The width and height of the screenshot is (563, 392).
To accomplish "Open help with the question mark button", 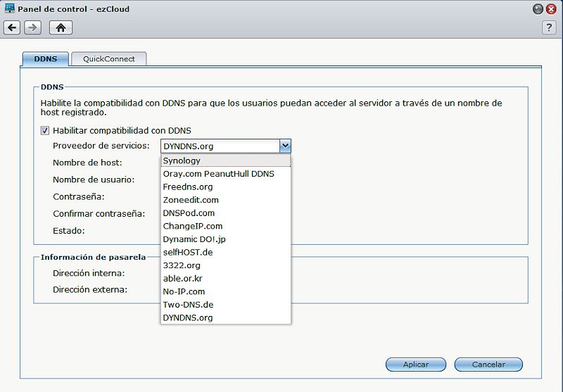I will coord(549,27).
